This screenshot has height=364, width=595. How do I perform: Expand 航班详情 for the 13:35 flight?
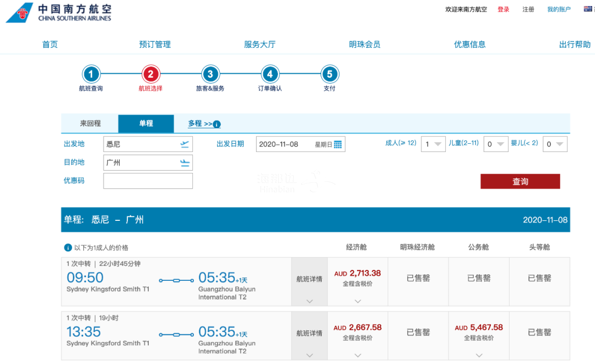309,336
